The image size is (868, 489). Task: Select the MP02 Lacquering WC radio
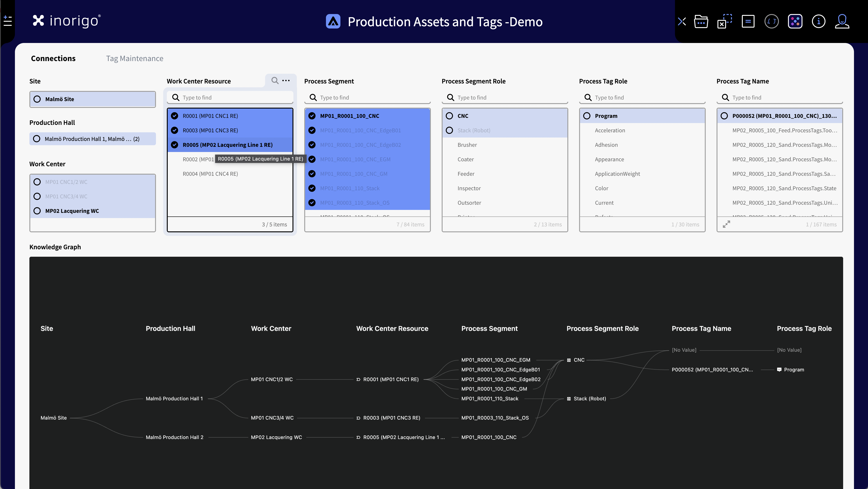click(x=37, y=211)
